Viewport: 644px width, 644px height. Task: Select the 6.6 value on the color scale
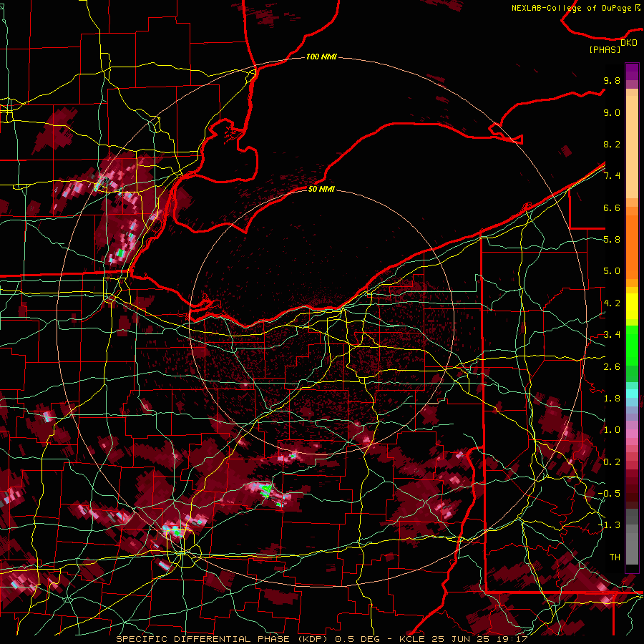612,208
